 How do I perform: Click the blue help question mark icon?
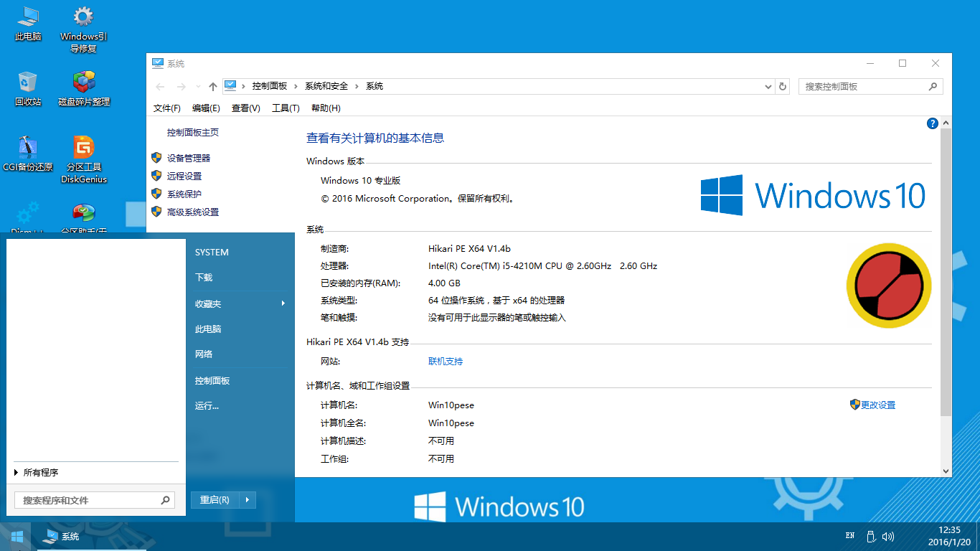(x=933, y=123)
